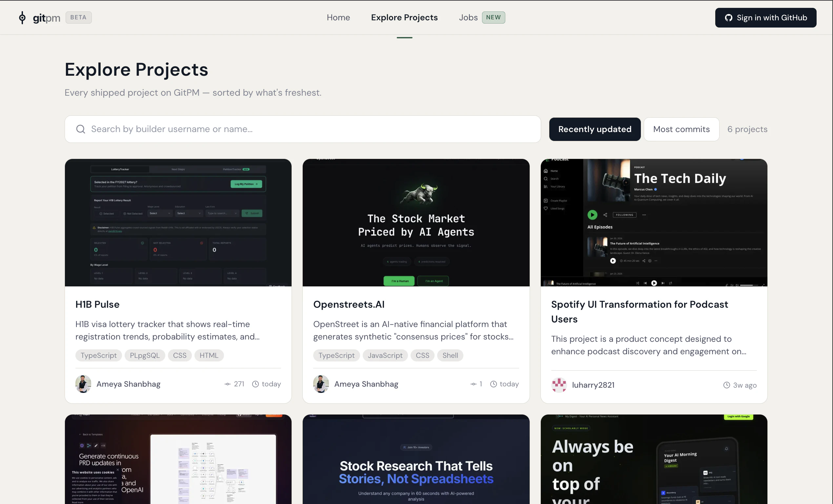Click the Shell tag on Openstreets.AI card
Image resolution: width=833 pixels, height=504 pixels.
click(450, 355)
